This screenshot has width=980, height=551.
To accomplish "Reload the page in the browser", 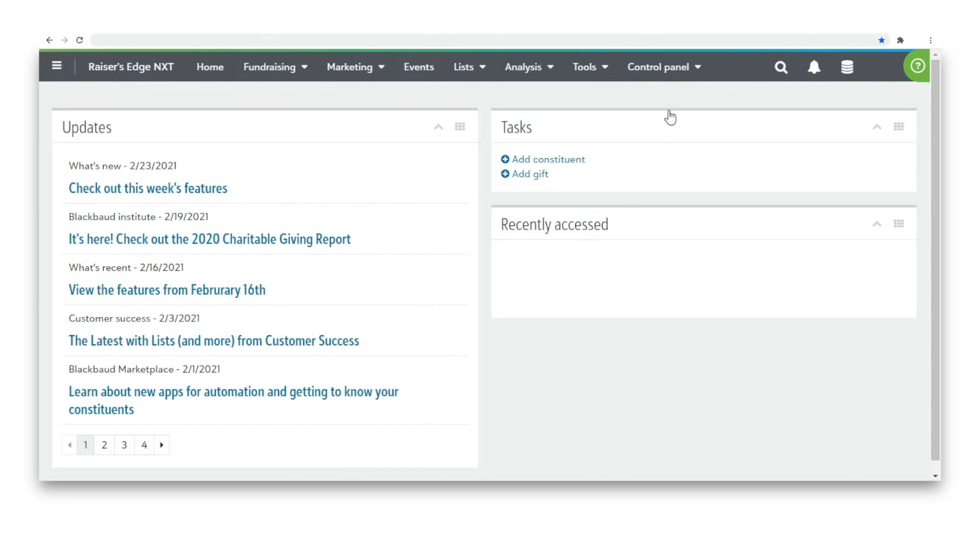I will point(80,40).
